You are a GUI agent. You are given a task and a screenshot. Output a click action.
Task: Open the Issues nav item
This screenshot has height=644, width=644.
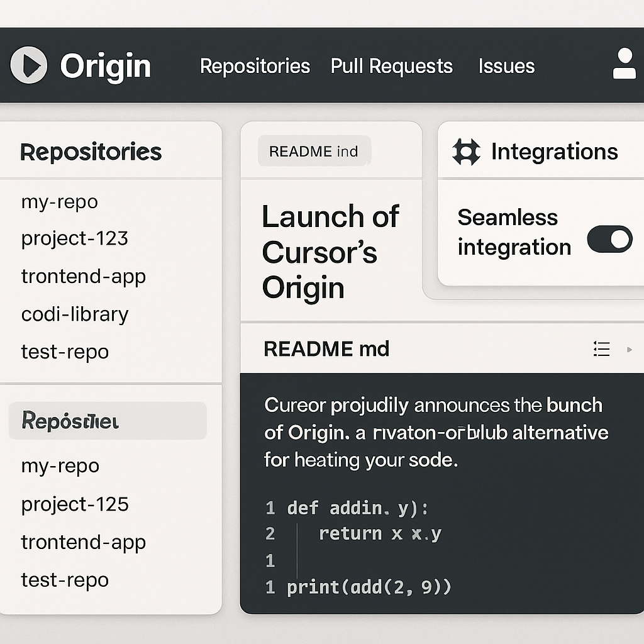506,66
